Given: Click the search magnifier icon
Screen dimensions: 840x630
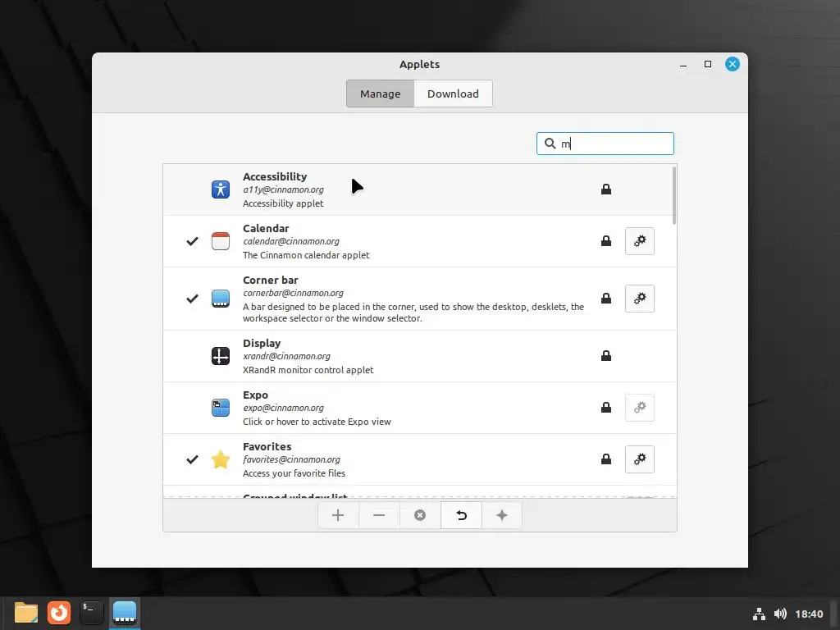Looking at the screenshot, I should (550, 144).
